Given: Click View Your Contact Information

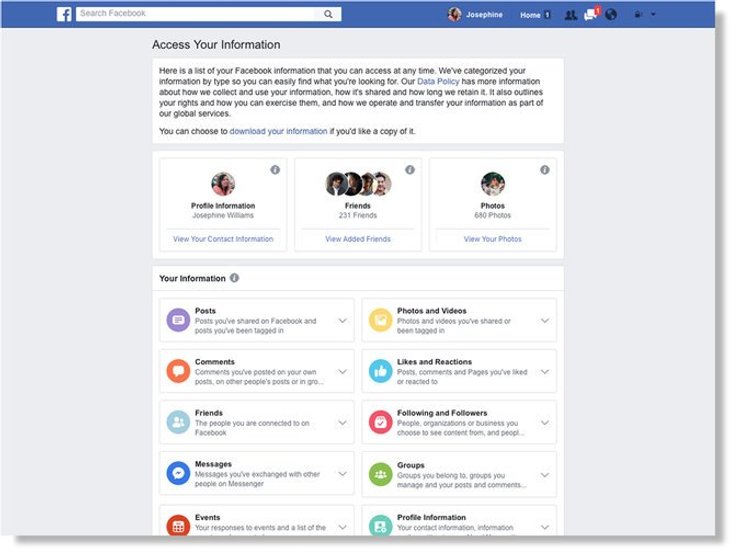Looking at the screenshot, I should (223, 239).
